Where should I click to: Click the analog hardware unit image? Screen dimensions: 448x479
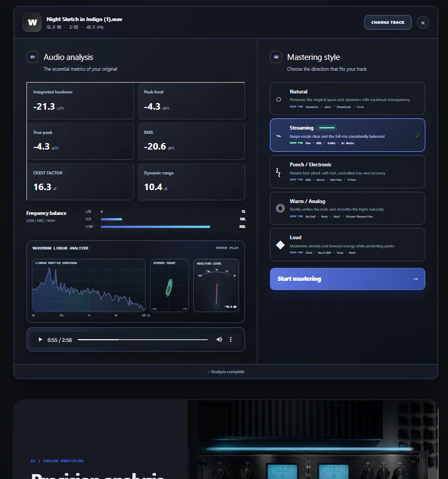point(313,440)
